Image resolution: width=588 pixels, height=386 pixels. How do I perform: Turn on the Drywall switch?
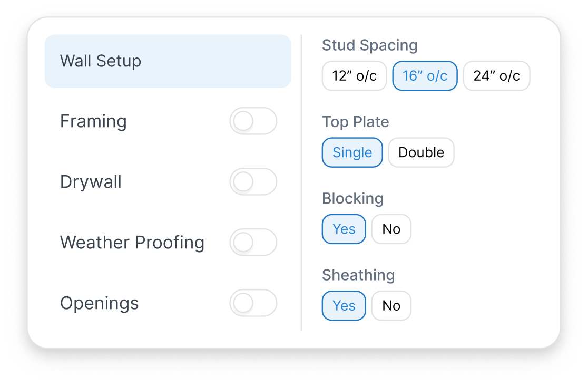click(x=253, y=181)
